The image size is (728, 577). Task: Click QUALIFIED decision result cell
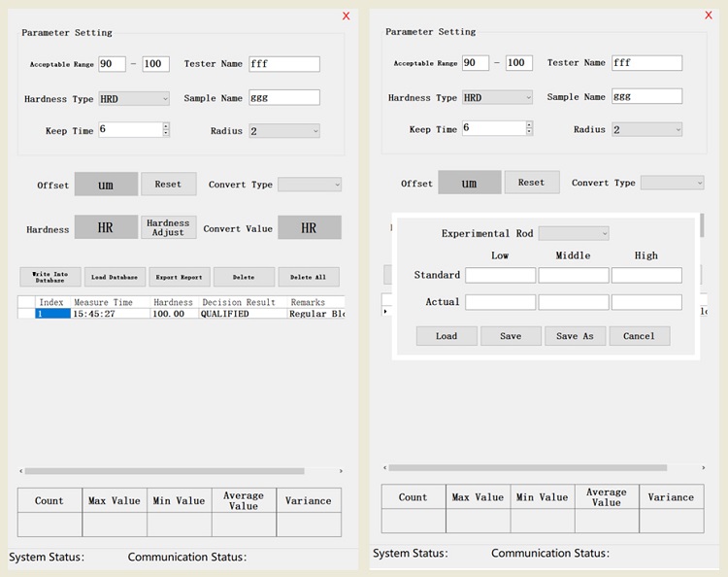click(244, 314)
